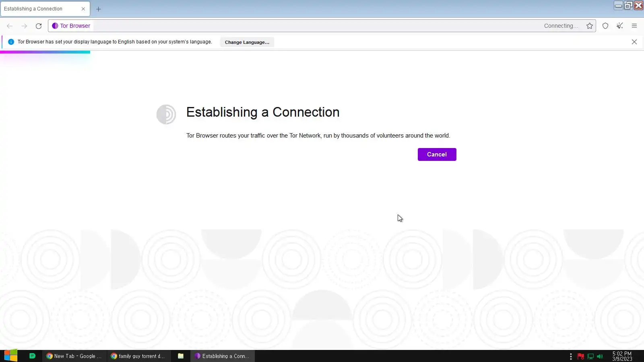Select the Establishing a Connection tab
Image resolution: width=644 pixels, height=362 pixels.
(45, 9)
